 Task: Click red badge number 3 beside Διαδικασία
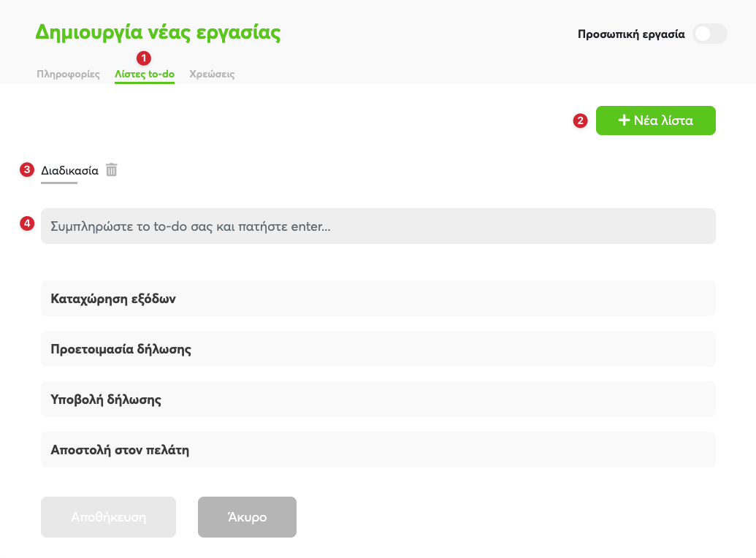click(27, 169)
